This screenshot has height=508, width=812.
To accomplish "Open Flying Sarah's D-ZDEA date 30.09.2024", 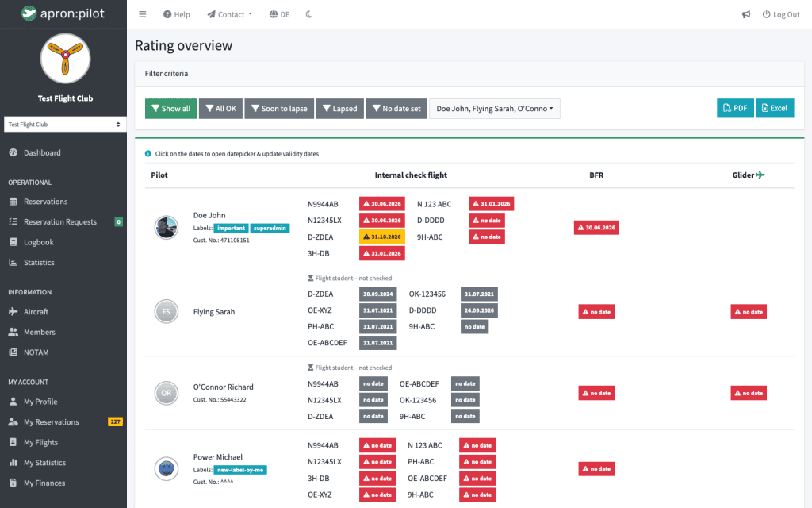I will [378, 294].
